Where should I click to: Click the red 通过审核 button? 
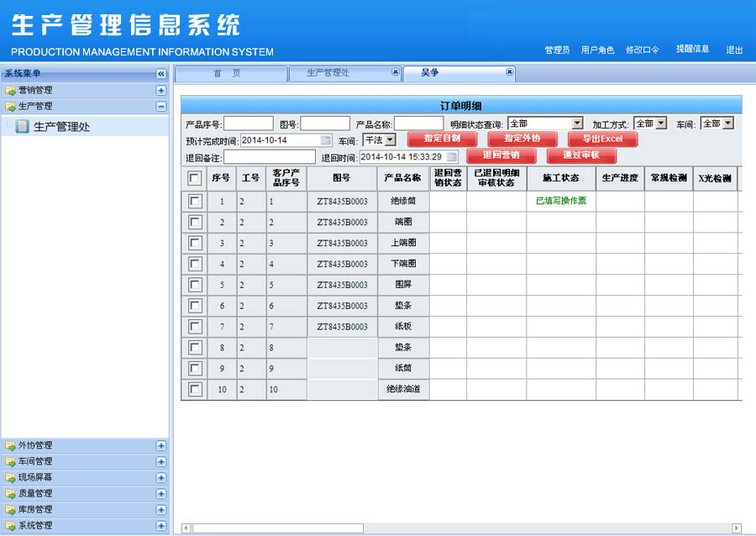click(581, 155)
